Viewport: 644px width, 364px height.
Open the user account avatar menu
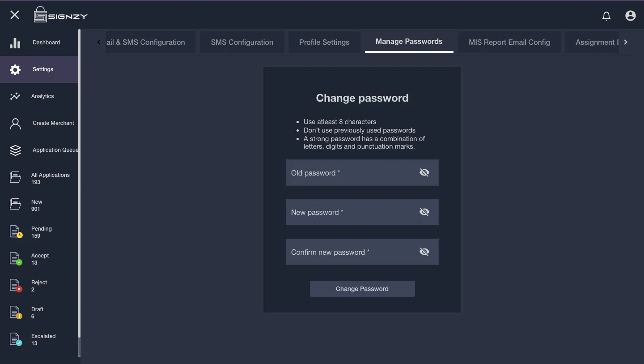coord(631,16)
